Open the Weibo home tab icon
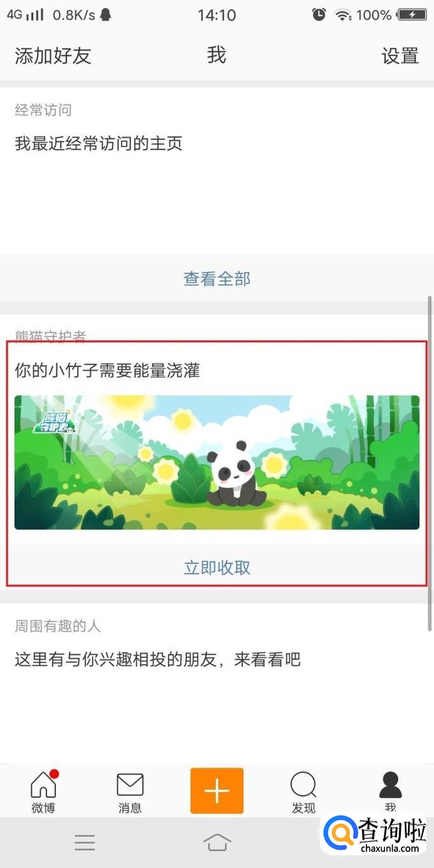This screenshot has width=434, height=868. click(43, 785)
